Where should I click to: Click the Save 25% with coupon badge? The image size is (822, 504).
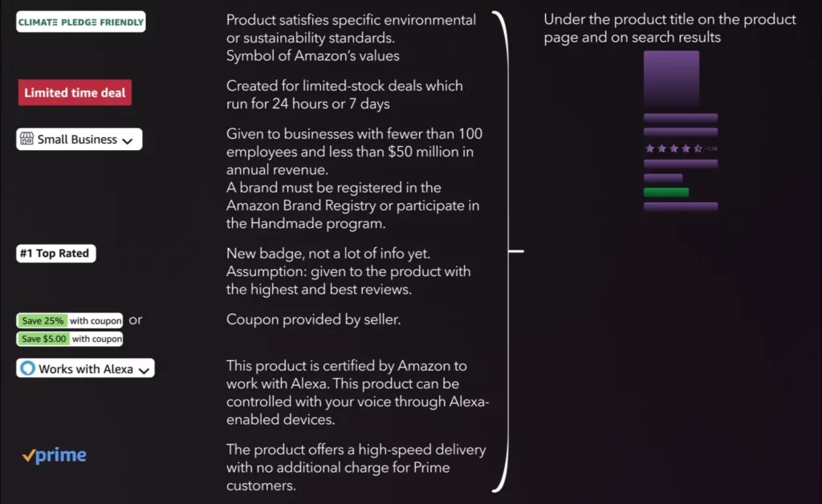[x=70, y=321]
